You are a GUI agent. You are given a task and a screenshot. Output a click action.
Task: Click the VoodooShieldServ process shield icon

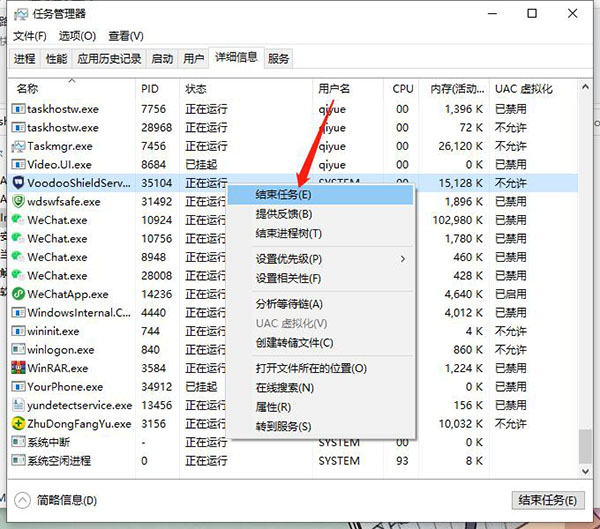18,183
